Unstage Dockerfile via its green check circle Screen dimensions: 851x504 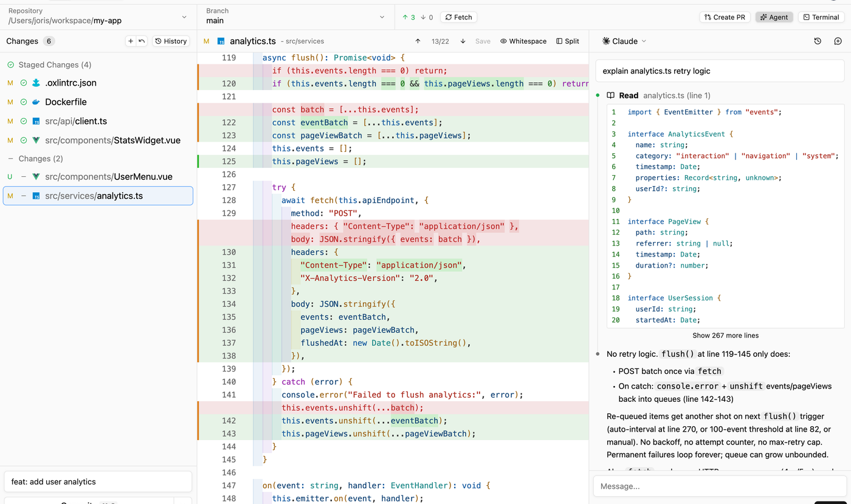click(x=24, y=102)
